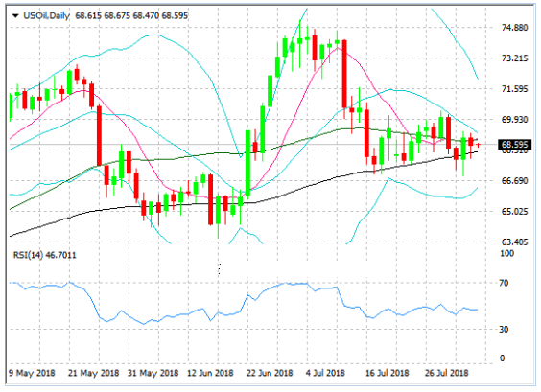Screen dimensions: 541x392
Task: Click price axis label 66.690
Action: click(514, 180)
